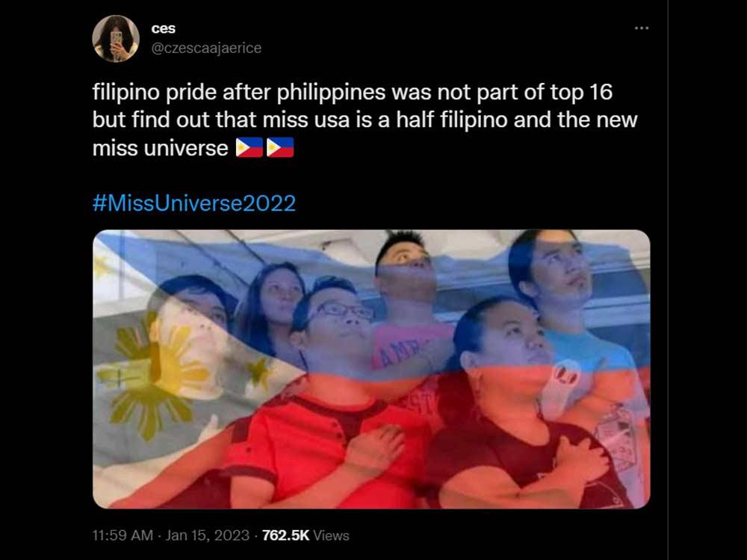This screenshot has width=747, height=560.
Task: Follow the #MissUniverse2022 hashtag
Action: [x=194, y=203]
